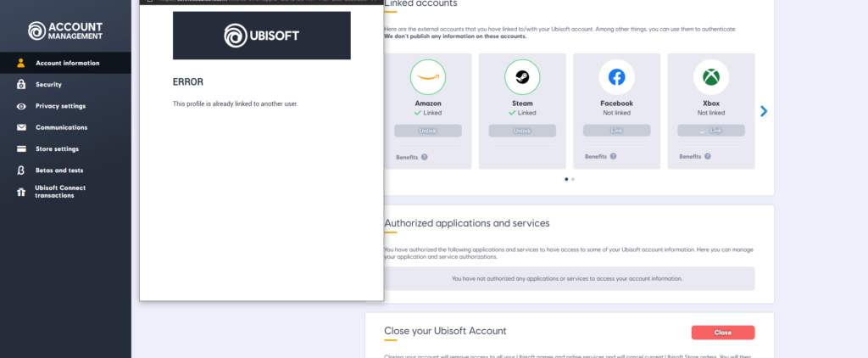The width and height of the screenshot is (868, 358).
Task: Click the Betas and tests beta icon
Action: (x=21, y=171)
